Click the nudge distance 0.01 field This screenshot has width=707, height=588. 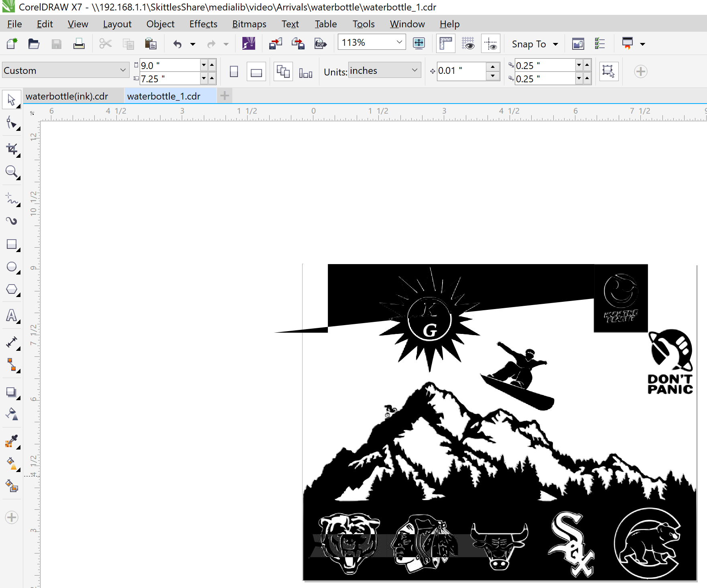(461, 71)
